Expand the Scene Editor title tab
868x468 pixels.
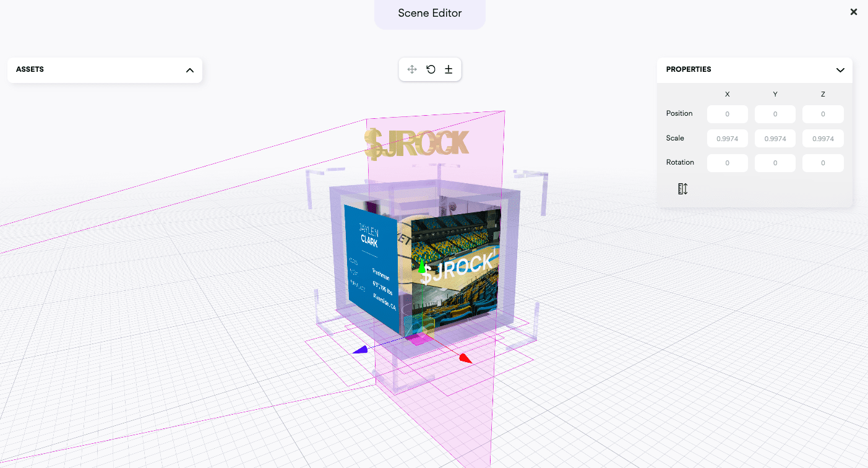(429, 12)
